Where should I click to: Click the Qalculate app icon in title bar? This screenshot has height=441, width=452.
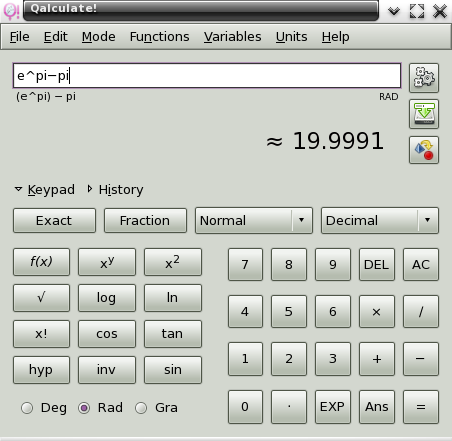(x=11, y=11)
